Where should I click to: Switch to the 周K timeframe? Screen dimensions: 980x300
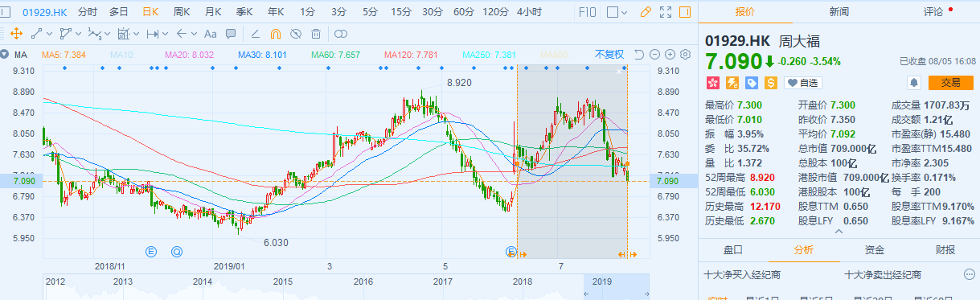coord(181,12)
